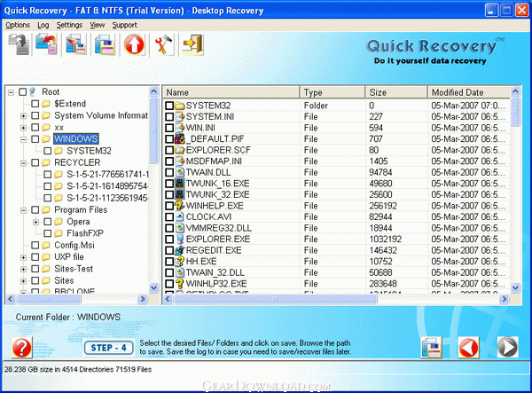
Task: Click the recover files toolbar icon
Action: click(46, 44)
